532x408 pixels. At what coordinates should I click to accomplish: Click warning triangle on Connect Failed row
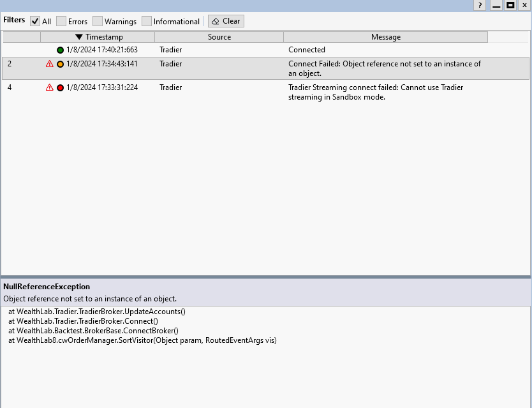(50, 64)
